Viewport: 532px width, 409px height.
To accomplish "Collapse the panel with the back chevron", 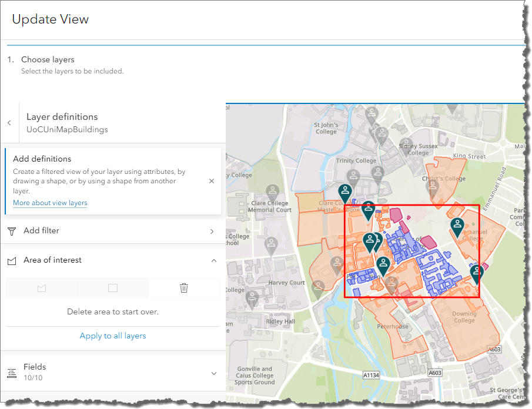I will pyautogui.click(x=9, y=123).
